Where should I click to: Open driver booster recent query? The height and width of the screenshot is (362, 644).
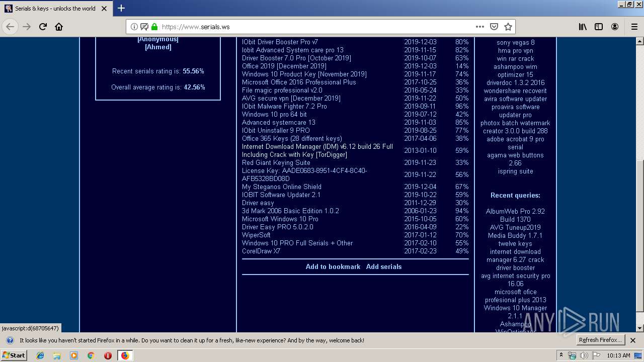click(x=516, y=267)
